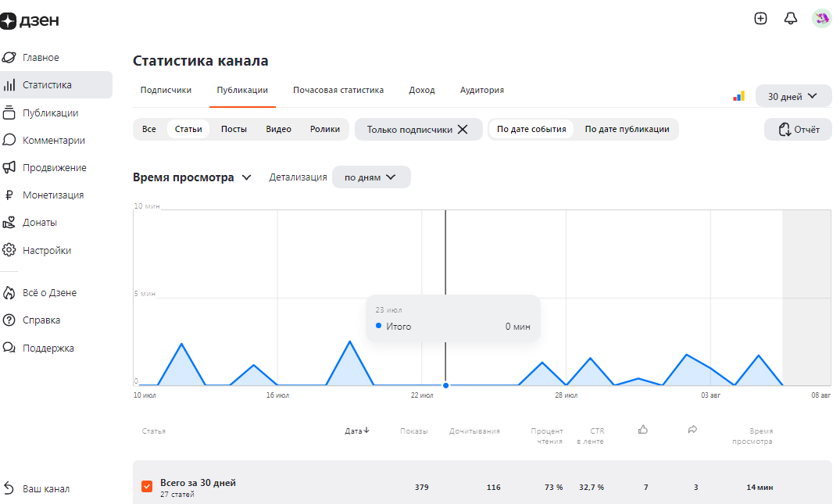Click the Отчёт download icon
Screen dimensions: 840x504
click(x=785, y=130)
